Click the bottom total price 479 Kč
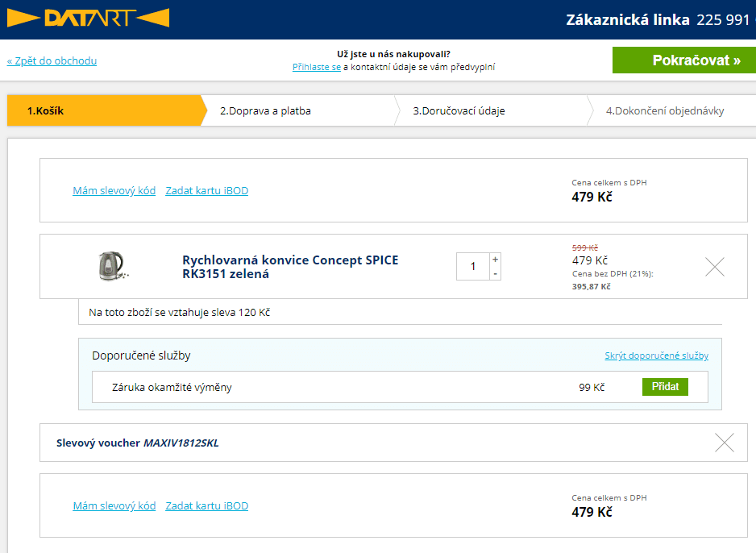756x553 pixels. 592,512
